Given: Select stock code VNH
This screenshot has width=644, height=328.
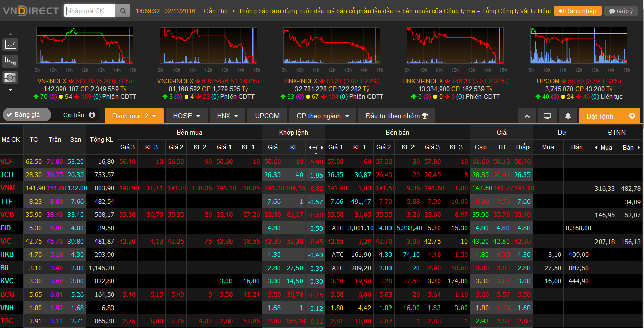Looking at the screenshot, I should [7, 308].
